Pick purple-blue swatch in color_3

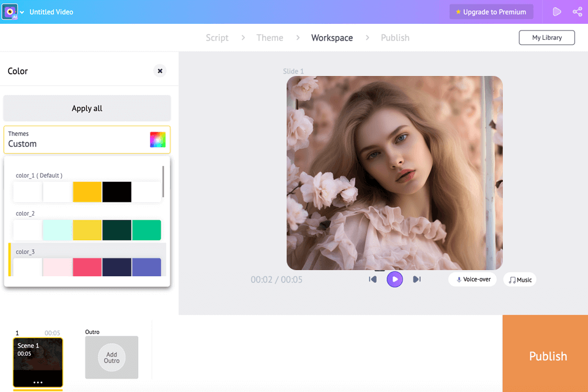[146, 267]
